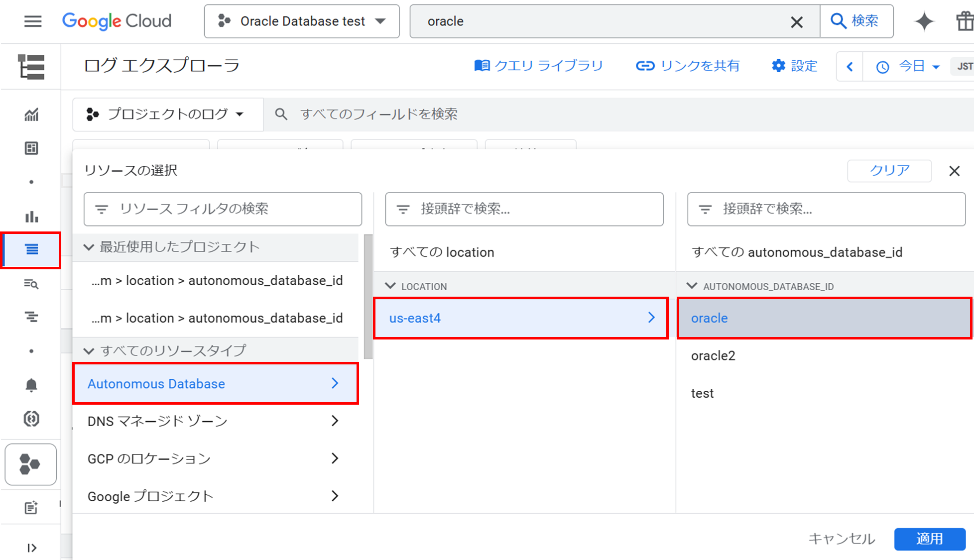Click the 適用 apply button
The width and height of the screenshot is (974, 560).
[929, 539]
